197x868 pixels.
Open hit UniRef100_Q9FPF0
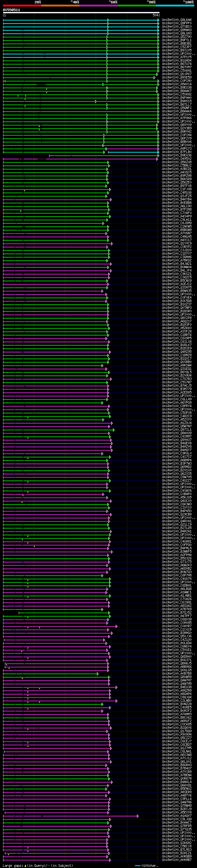pyautogui.click(x=177, y=23)
